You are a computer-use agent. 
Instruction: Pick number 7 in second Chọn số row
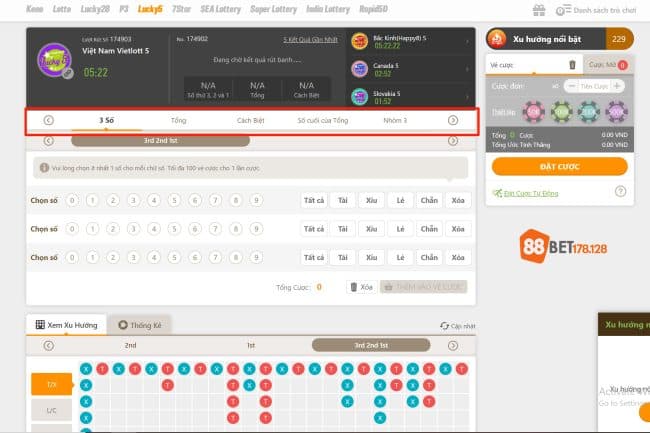215,229
